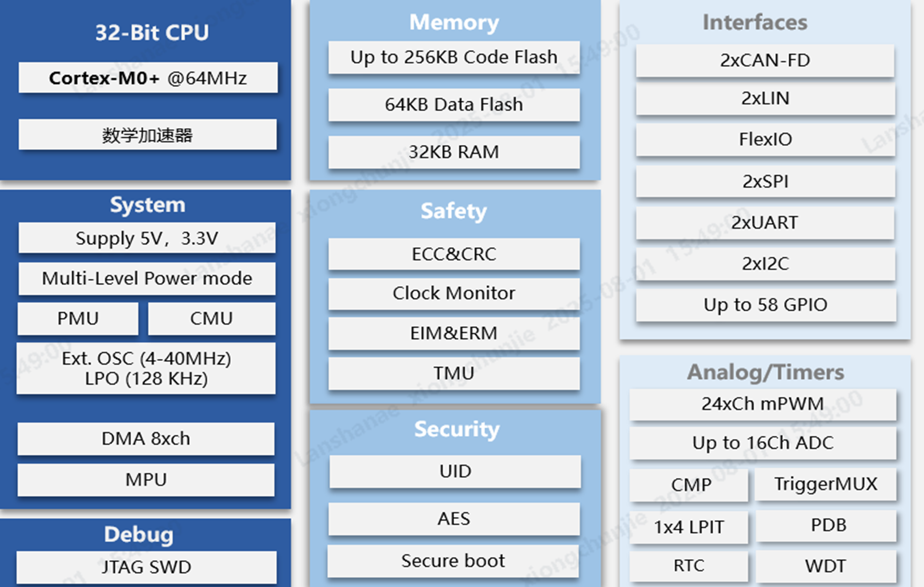Screen dimensions: 924x587
Task: Click the PMU block in System
Action: click(x=78, y=319)
